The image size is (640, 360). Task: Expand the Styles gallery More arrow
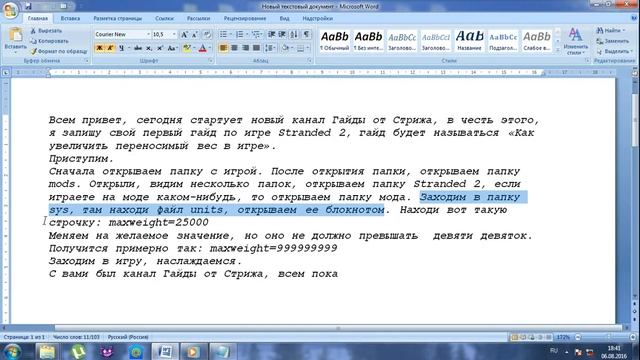[558, 49]
